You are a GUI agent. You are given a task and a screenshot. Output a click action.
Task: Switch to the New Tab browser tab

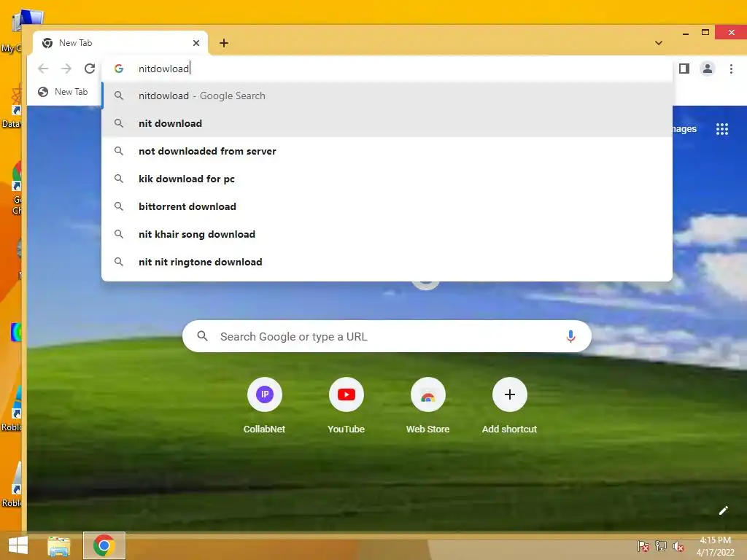click(x=120, y=43)
